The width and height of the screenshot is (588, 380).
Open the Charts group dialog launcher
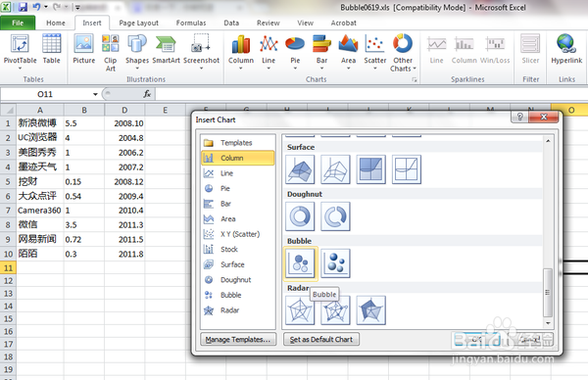coord(415,79)
